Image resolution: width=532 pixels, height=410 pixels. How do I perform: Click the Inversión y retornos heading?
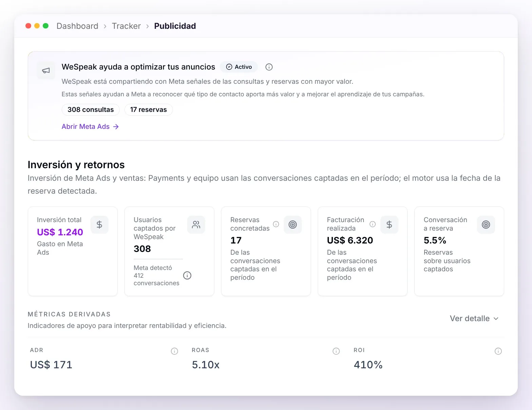[76, 164]
